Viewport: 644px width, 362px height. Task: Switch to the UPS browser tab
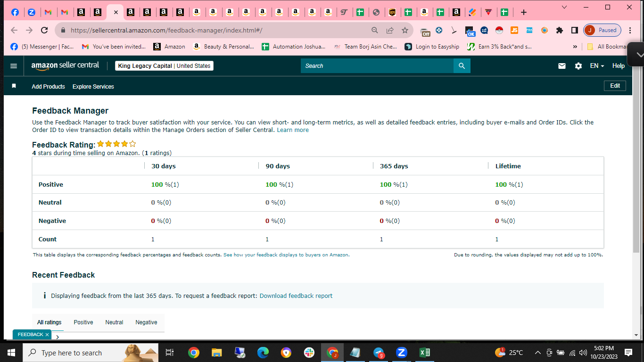392,12
